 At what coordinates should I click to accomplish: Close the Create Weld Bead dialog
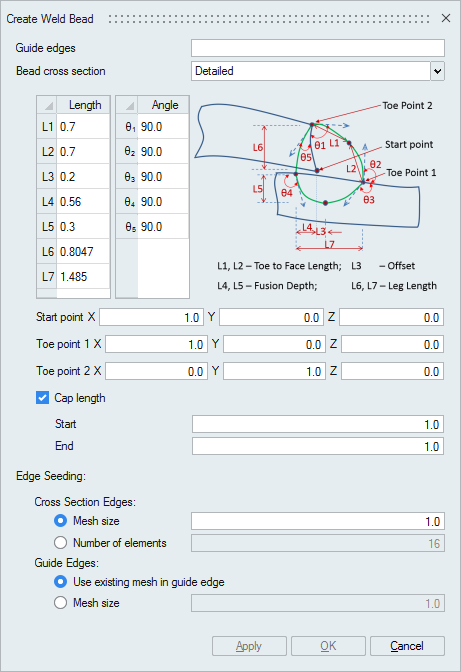446,18
